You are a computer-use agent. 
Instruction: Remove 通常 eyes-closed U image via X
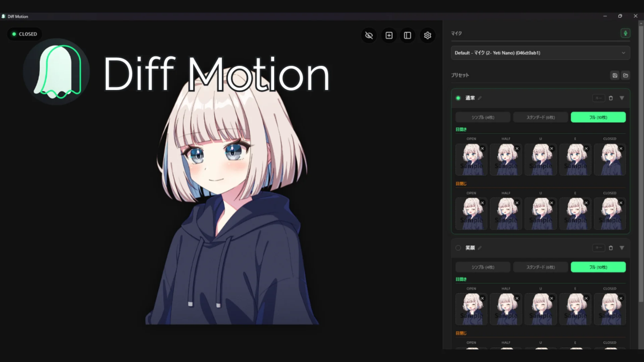[551, 203]
